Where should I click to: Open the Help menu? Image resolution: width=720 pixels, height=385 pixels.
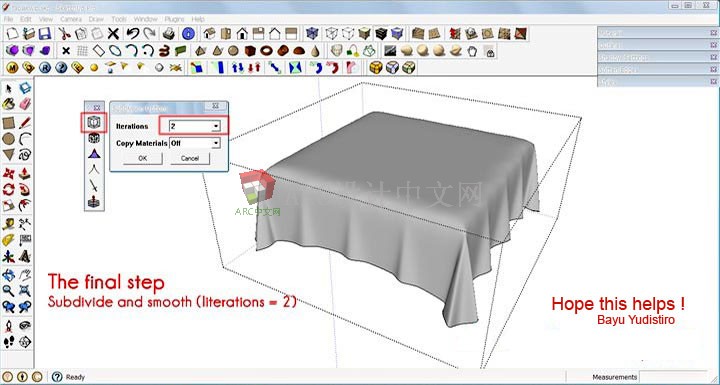click(198, 19)
